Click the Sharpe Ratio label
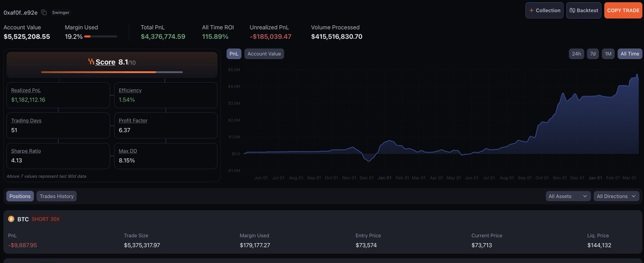 pos(26,151)
